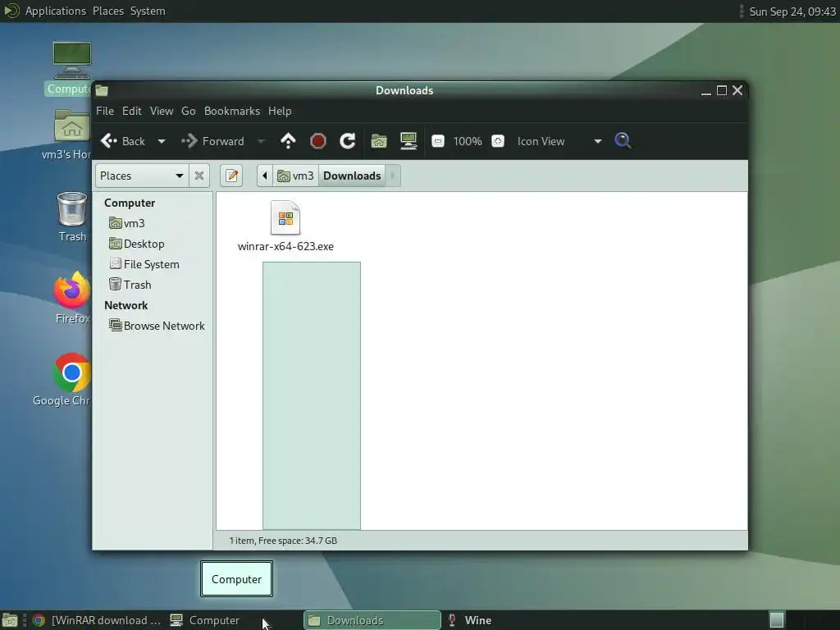Select vm3 in the Places sidebar
This screenshot has width=840, height=630.
127,223
